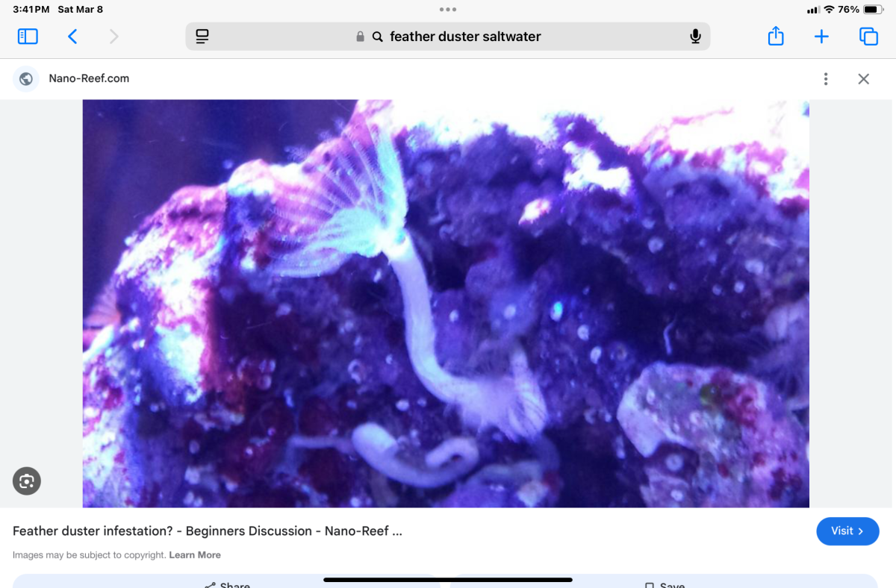The height and width of the screenshot is (588, 896).
Task: Open the Nano-Reef.com source label
Action: (x=89, y=78)
